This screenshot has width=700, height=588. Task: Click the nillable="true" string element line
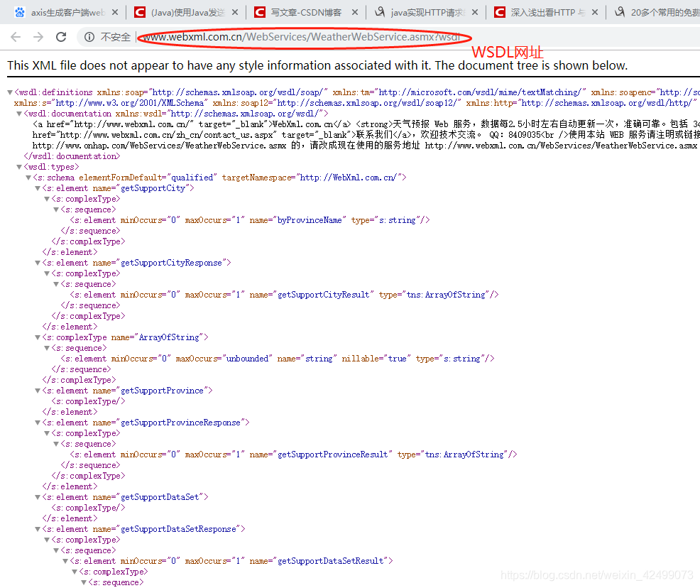coord(278,359)
